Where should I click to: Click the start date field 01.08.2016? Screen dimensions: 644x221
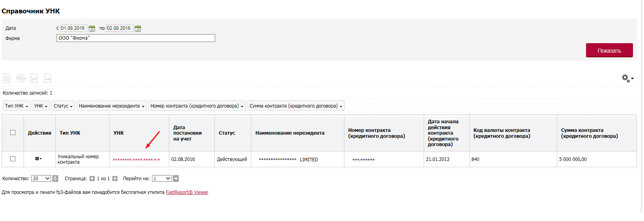pyautogui.click(x=73, y=28)
